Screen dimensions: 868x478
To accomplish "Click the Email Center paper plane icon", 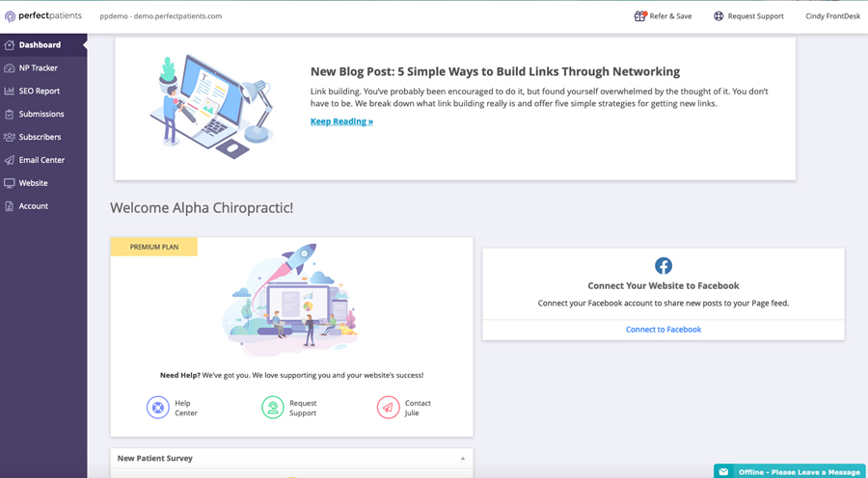I will pos(9,160).
